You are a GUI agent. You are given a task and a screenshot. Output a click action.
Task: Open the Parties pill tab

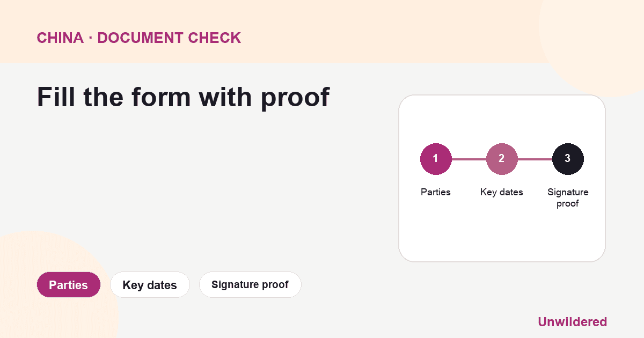[x=68, y=285]
